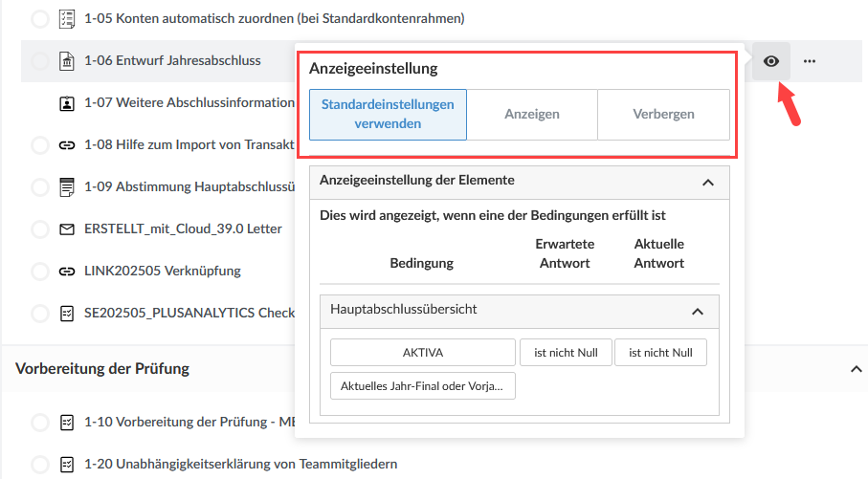This screenshot has height=479, width=868.
Task: Toggle status circle of LINK202505 Verknüpfung
Action: [x=40, y=271]
